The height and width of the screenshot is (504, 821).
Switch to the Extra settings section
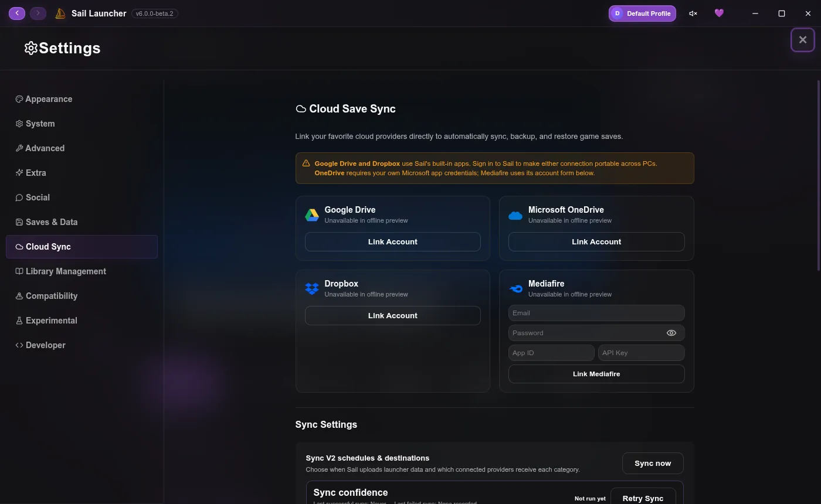pyautogui.click(x=82, y=173)
